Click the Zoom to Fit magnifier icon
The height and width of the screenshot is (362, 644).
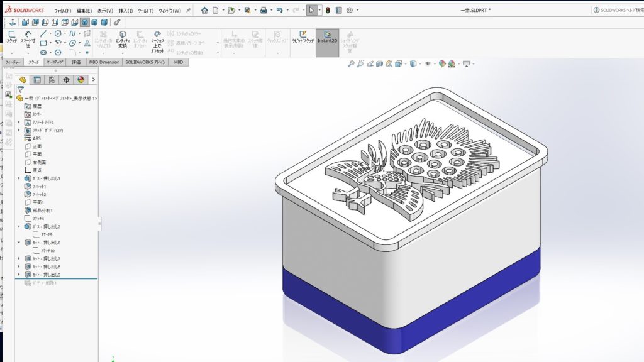(x=351, y=63)
